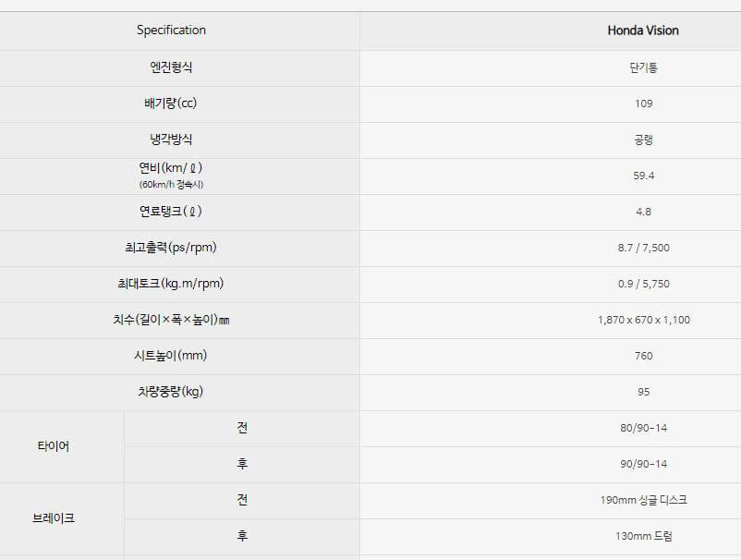Screen dimensions: 741x560
Task: Click the 타이어 group label
Action: pos(54,446)
